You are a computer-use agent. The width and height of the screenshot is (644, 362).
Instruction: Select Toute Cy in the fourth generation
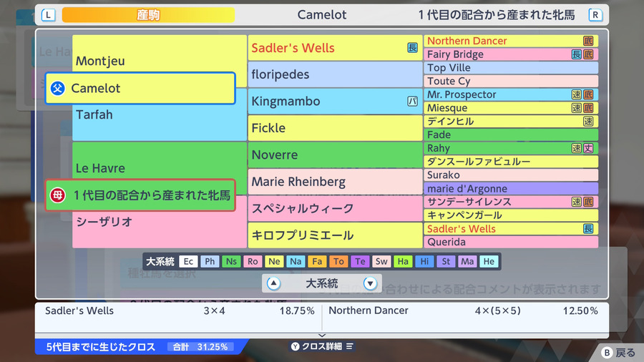click(x=511, y=81)
